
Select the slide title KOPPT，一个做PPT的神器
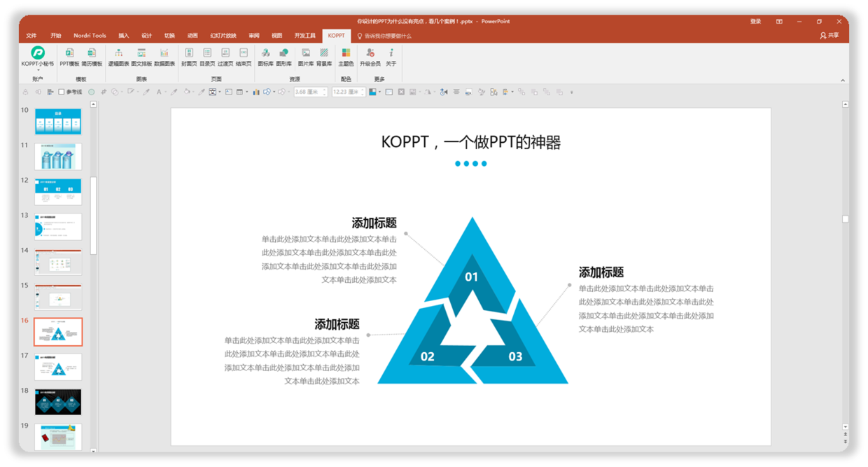point(471,142)
